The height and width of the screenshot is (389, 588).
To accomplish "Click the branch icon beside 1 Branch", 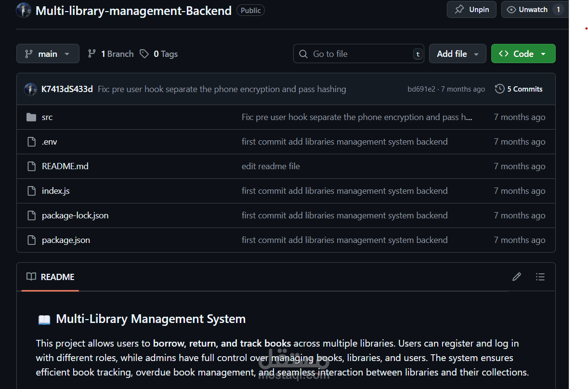I will click(x=91, y=54).
